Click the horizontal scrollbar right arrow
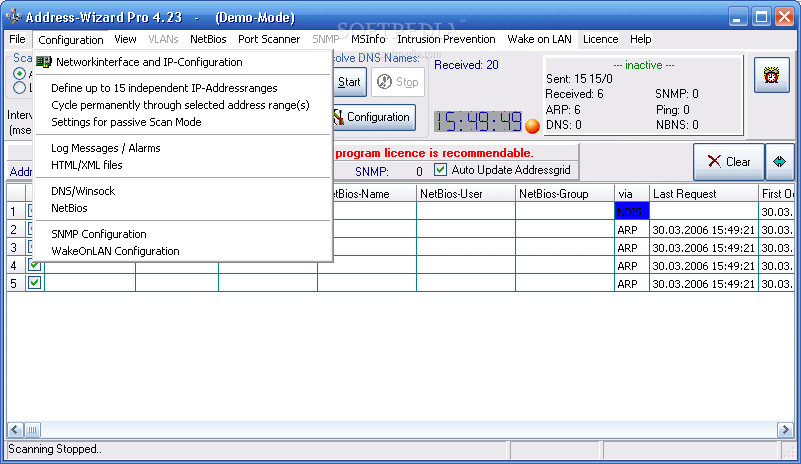The width and height of the screenshot is (801, 464). [x=785, y=430]
